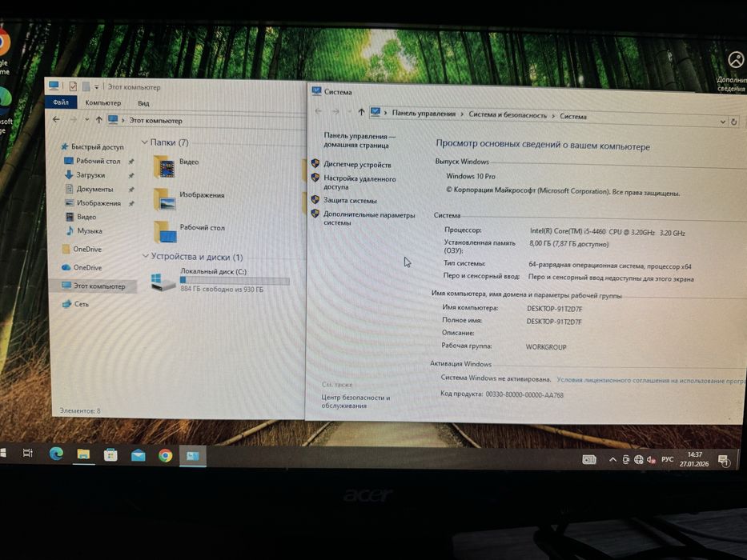Open the Компьютер ribbon tab

tap(103, 102)
